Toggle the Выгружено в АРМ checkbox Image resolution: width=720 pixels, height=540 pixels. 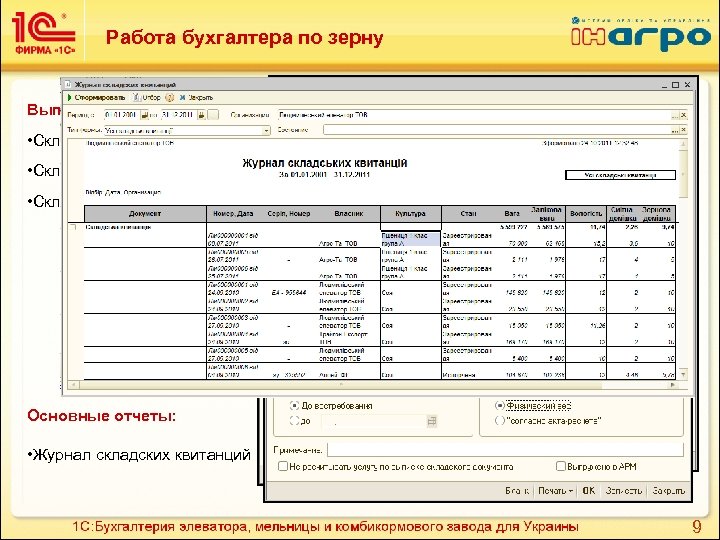click(x=561, y=467)
